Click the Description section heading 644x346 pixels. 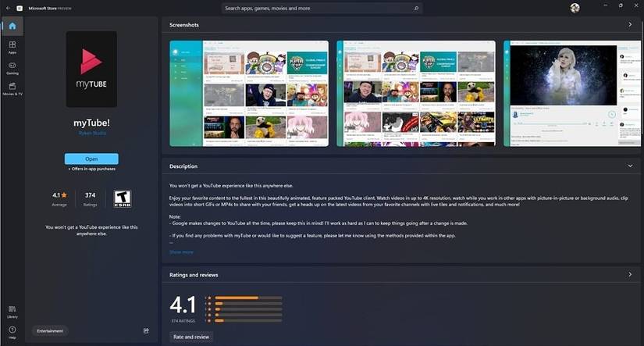(x=183, y=166)
